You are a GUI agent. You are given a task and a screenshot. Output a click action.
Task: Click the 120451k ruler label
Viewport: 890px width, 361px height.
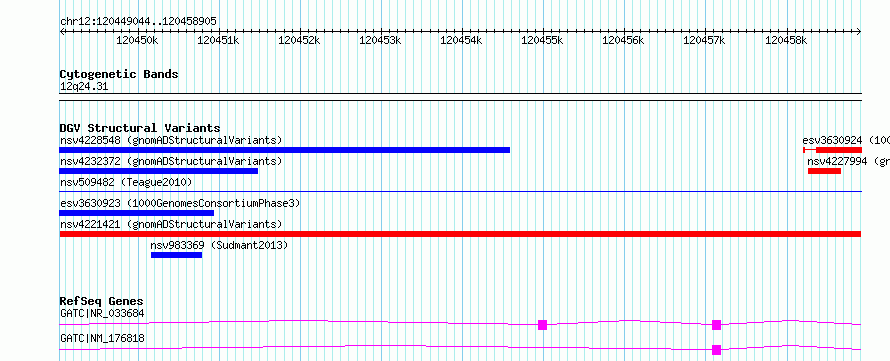[x=218, y=40]
